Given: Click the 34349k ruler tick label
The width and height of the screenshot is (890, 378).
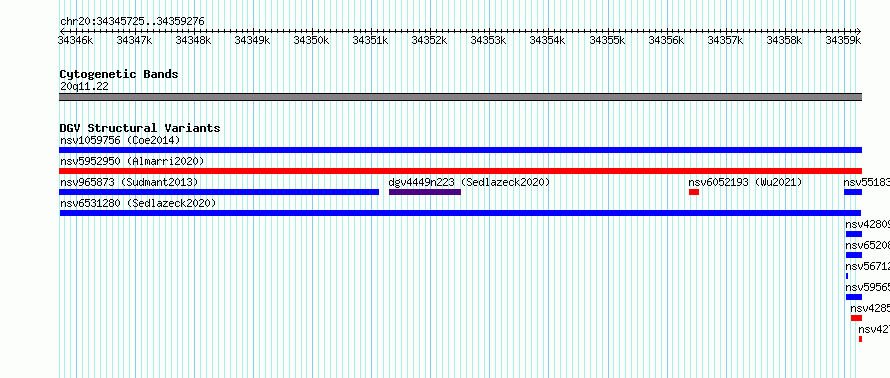Looking at the screenshot, I should tap(253, 40).
